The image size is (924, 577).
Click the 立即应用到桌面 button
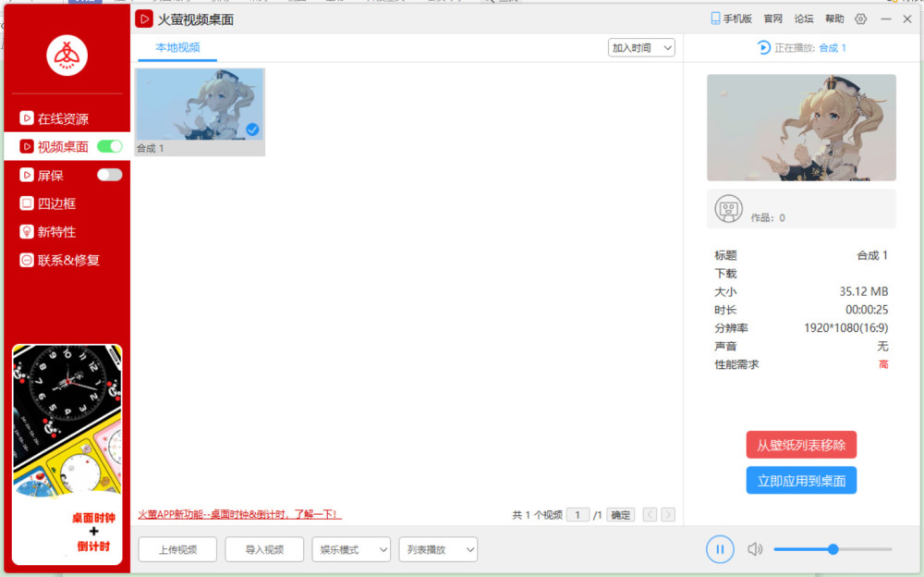801,481
